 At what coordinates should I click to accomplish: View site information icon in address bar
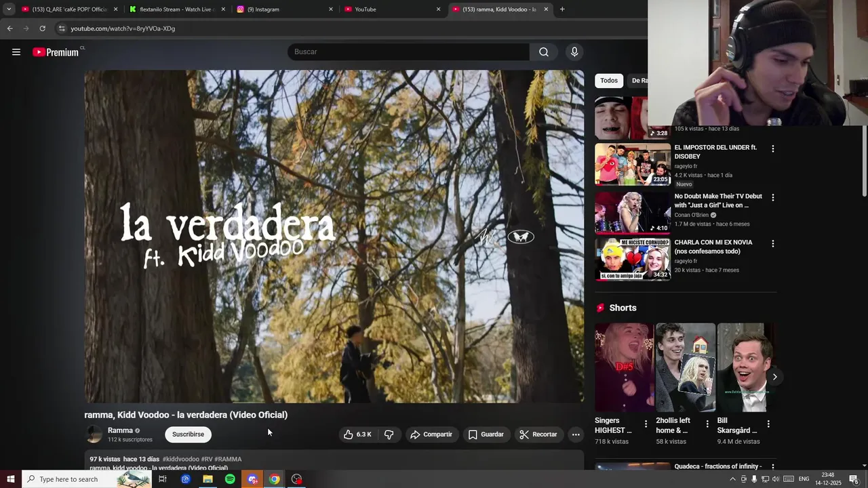tap(62, 28)
